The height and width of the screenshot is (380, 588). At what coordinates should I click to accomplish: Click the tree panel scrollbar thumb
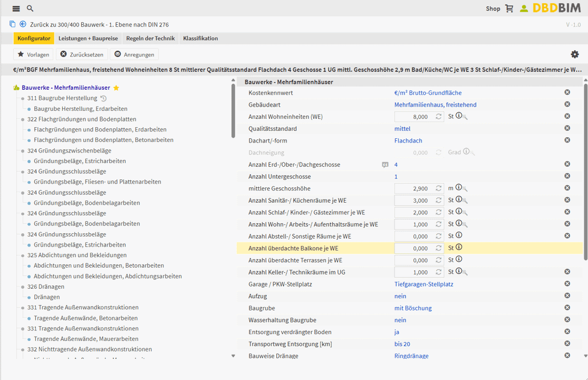tap(233, 111)
